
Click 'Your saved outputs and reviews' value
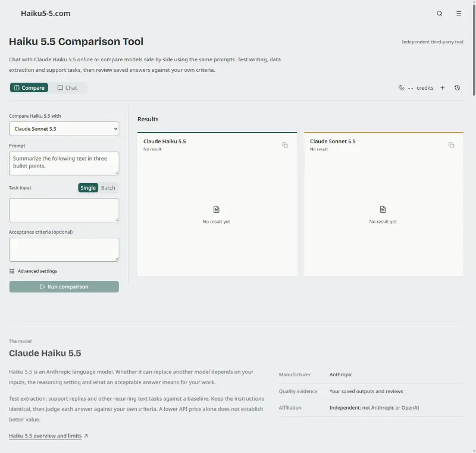[x=366, y=391]
